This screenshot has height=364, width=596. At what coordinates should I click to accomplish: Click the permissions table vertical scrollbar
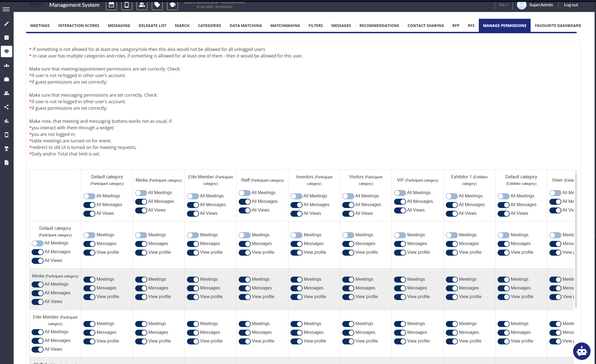pos(576,240)
